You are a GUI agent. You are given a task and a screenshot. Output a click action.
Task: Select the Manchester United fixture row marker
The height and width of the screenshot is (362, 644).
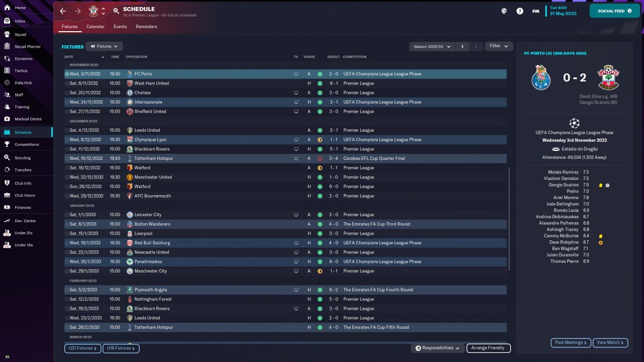[x=67, y=177]
